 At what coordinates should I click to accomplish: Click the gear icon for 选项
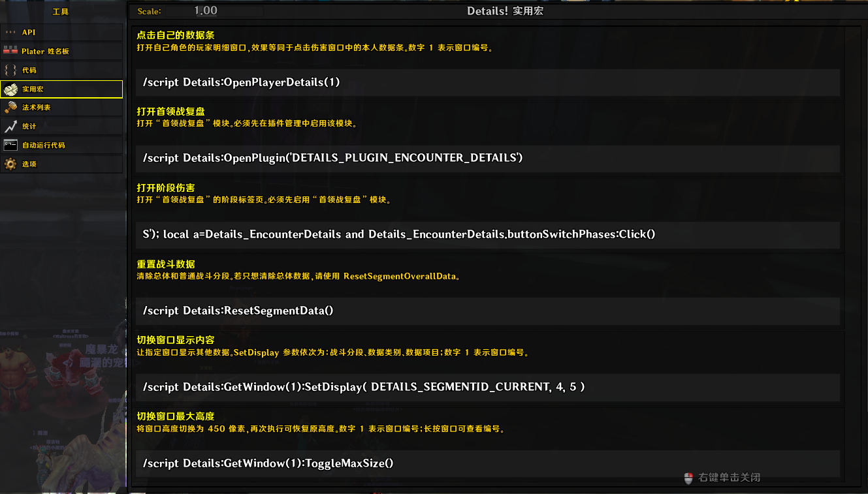(10, 164)
